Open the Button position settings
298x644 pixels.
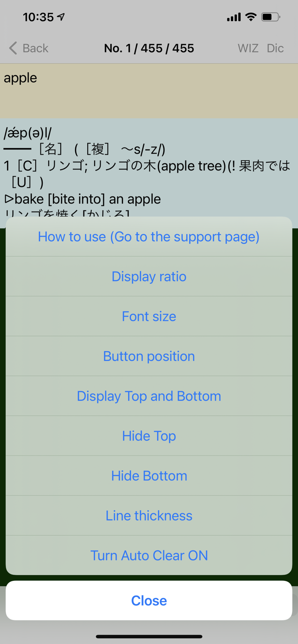tap(149, 356)
